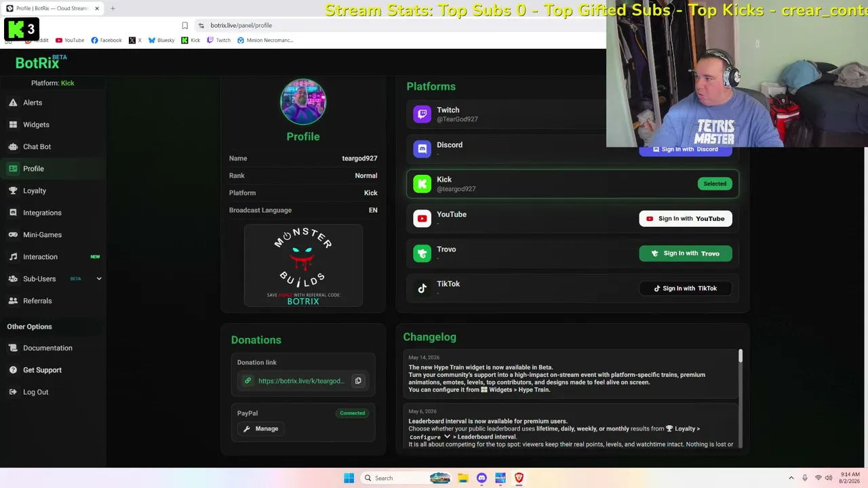Bookmark this page using the bookmark icon
Viewport: 868px width, 488px height.
pyautogui.click(x=184, y=25)
